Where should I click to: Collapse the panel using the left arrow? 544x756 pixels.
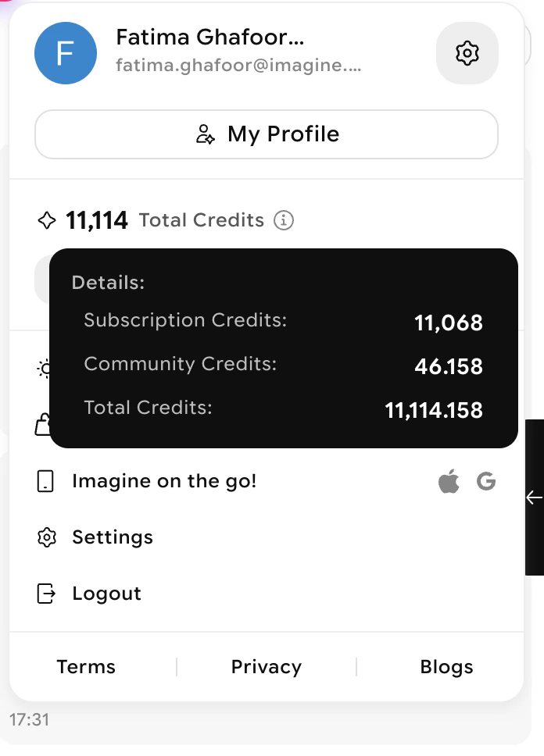(534, 497)
